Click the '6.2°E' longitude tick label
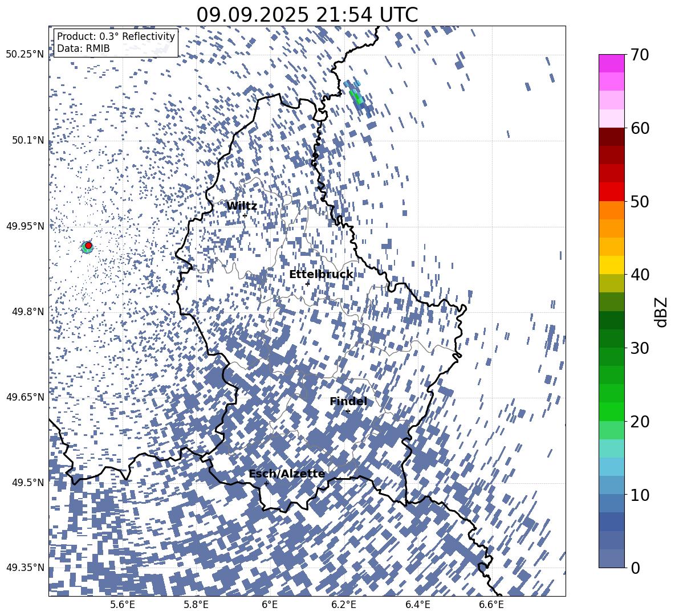 click(344, 605)
